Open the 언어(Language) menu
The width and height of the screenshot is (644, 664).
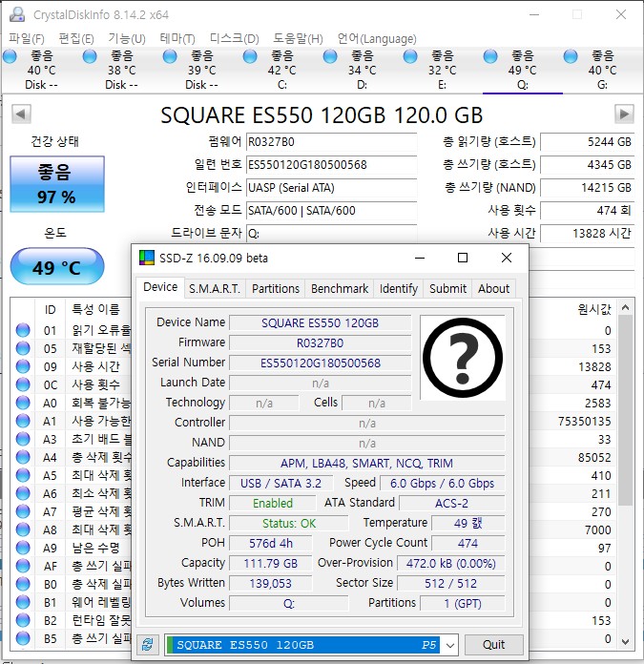(377, 38)
